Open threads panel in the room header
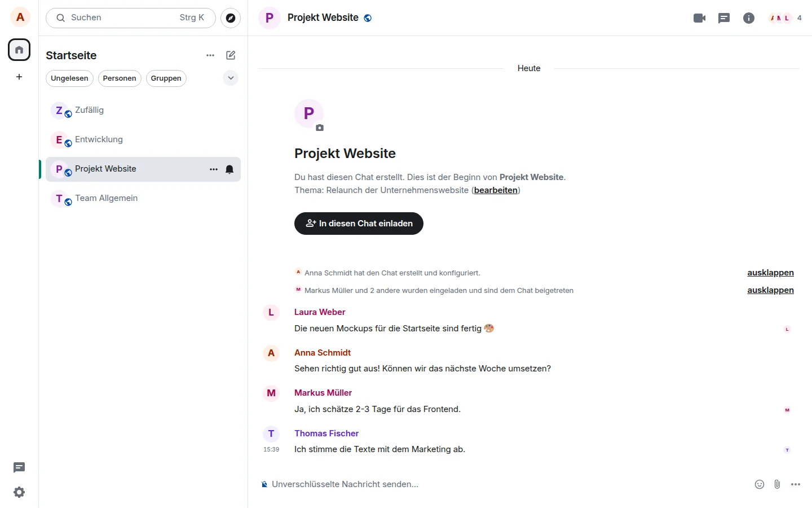 pos(724,18)
